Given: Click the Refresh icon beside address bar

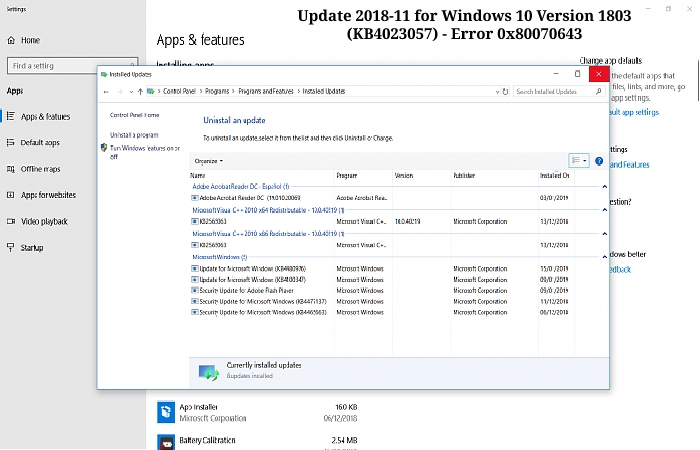Looking at the screenshot, I should coord(505,92).
